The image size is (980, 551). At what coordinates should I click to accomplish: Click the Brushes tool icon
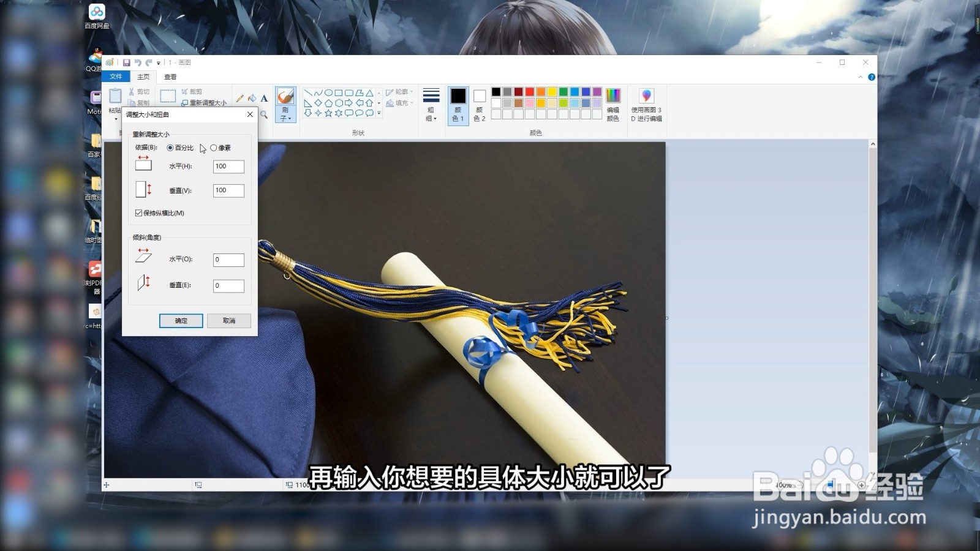[x=285, y=96]
